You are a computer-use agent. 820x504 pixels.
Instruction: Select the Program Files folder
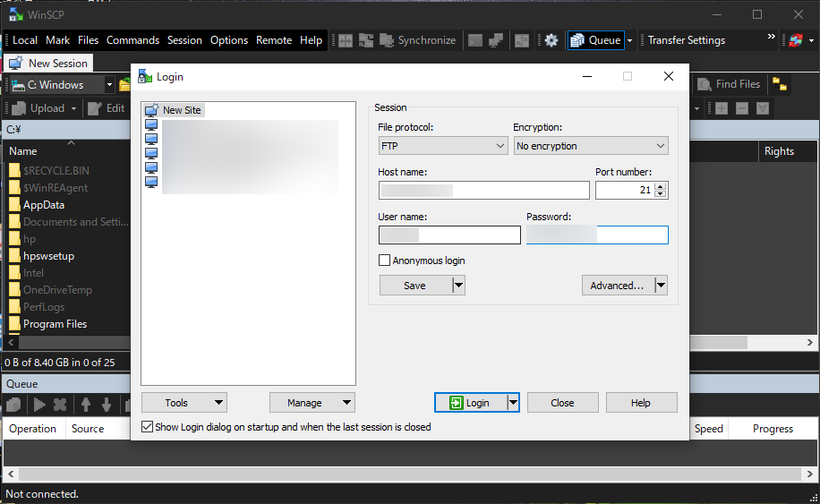point(55,324)
